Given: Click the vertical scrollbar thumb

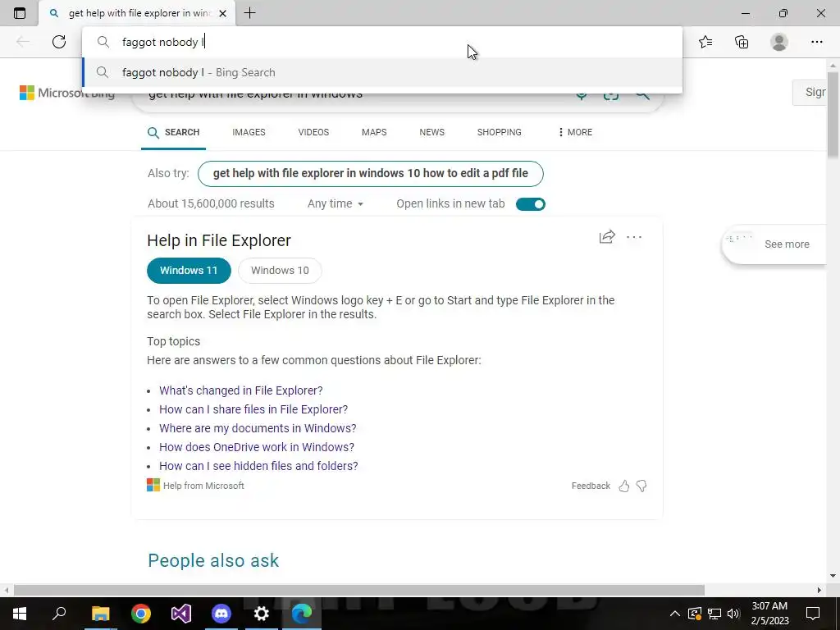Looking at the screenshot, I should (x=833, y=113).
